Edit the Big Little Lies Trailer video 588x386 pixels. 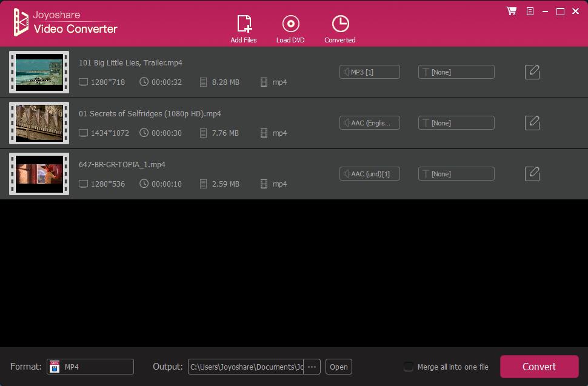click(532, 72)
